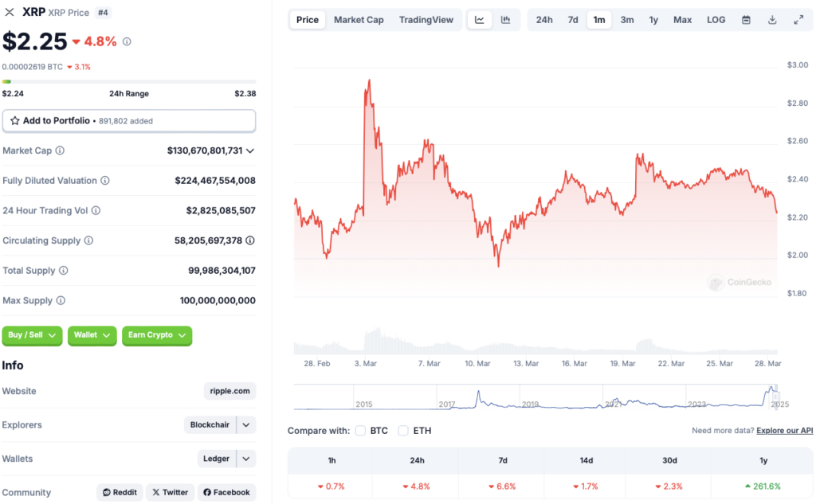816x504 pixels.
Task: Click the star icon to add XRP to portfolio
Action: coord(16,120)
